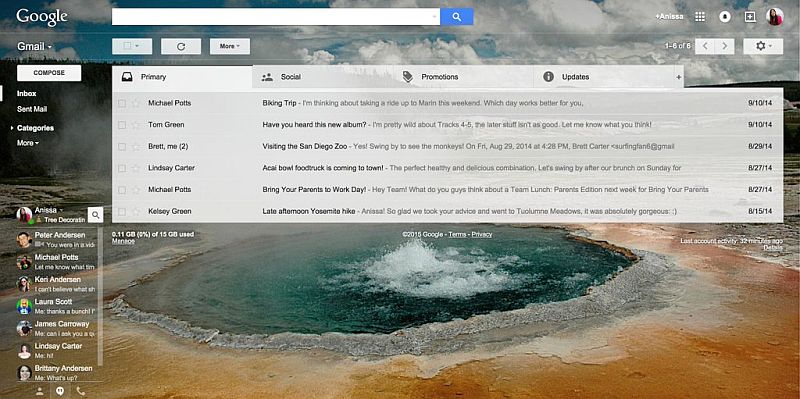Select the Brett, me (2) email checkbox

(x=122, y=146)
